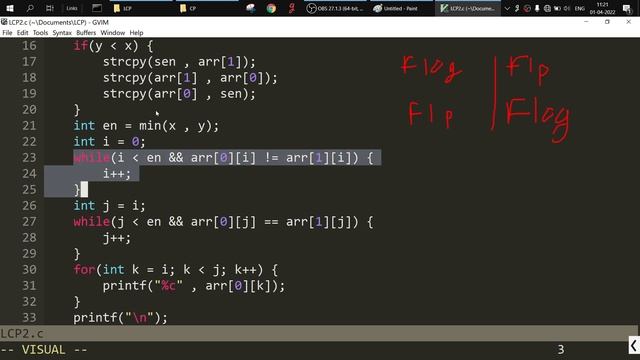Open the Window menu
This screenshot has height=360, width=640.
pyautogui.click(x=113, y=33)
